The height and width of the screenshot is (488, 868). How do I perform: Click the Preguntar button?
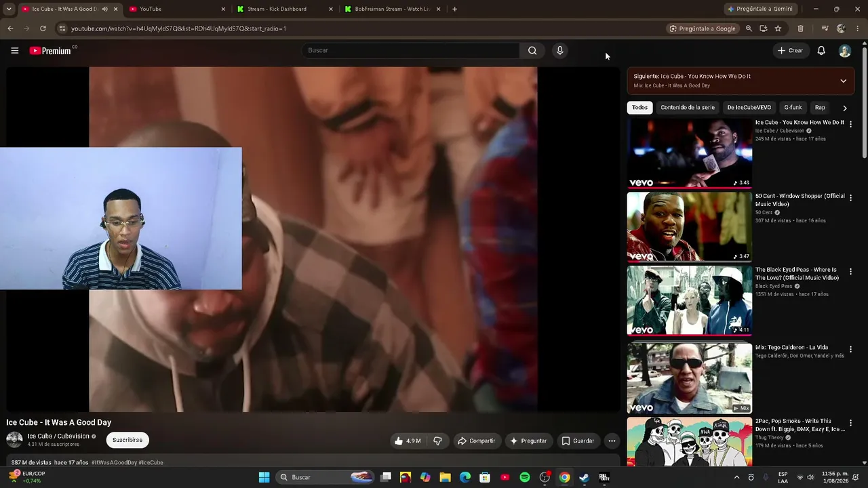(x=529, y=441)
